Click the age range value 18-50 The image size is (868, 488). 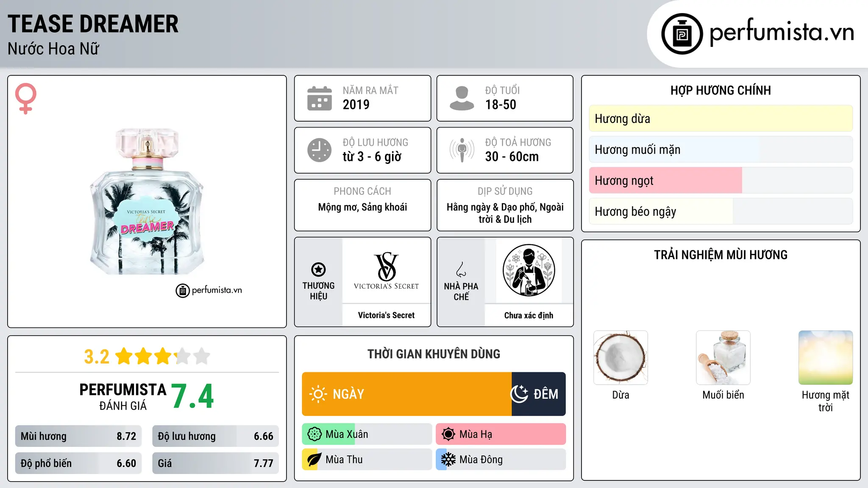click(501, 105)
